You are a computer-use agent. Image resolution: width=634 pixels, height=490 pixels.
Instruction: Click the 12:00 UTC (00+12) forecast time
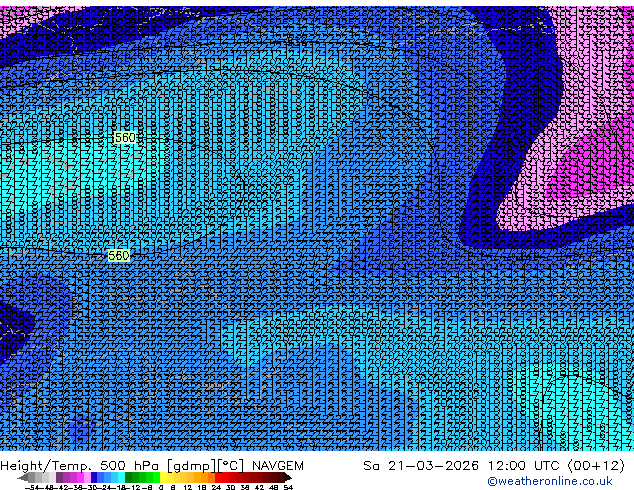(x=556, y=466)
